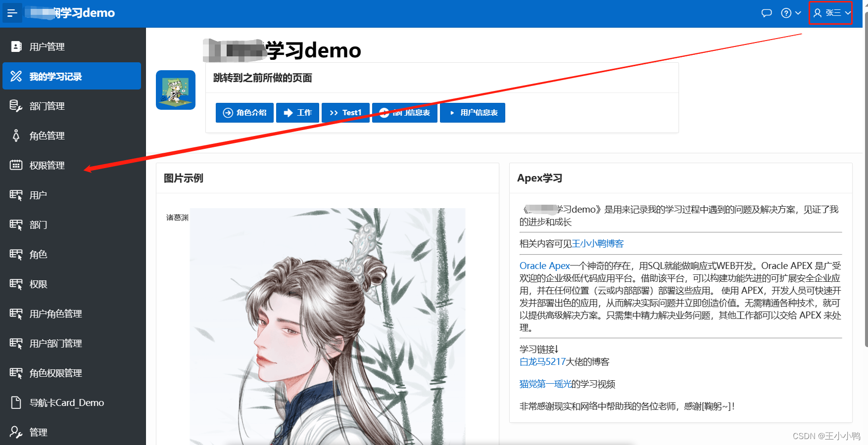Click the 部门管理 database icon
Viewport: 868px width, 445px height.
[16, 106]
